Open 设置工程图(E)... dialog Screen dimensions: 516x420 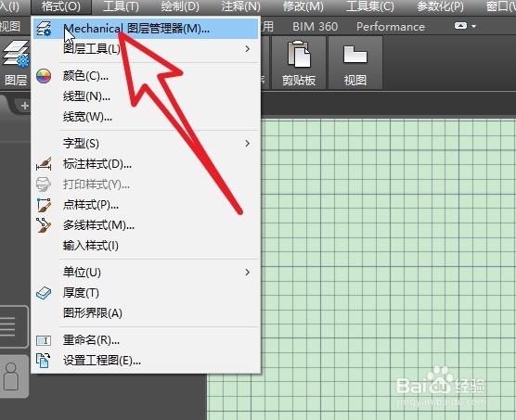pos(146,361)
